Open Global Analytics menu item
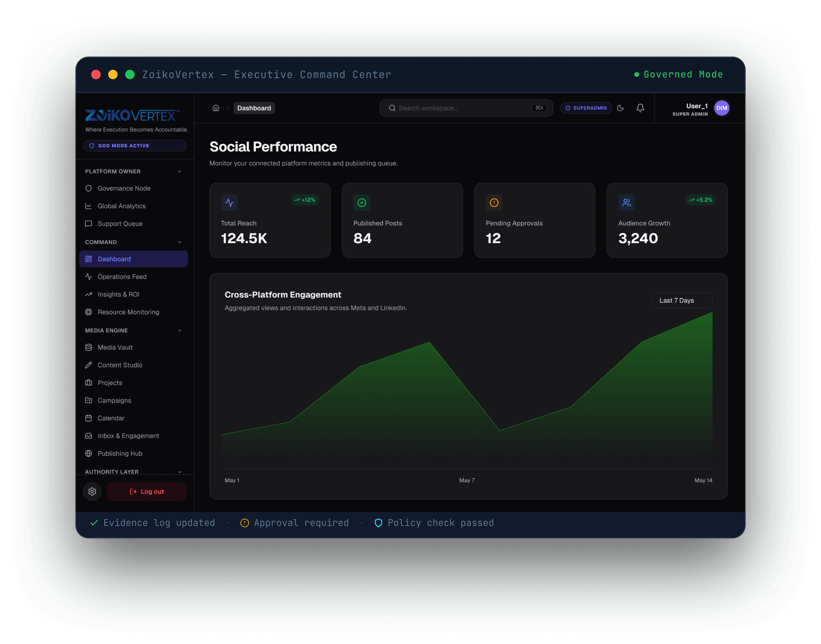The width and height of the screenshot is (821, 644). (x=133, y=206)
